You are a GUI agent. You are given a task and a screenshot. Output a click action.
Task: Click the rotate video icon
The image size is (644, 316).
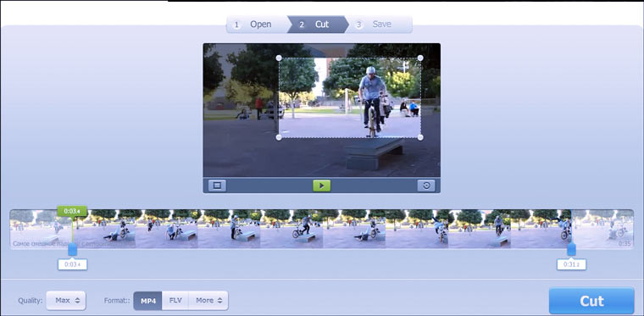[x=426, y=186]
